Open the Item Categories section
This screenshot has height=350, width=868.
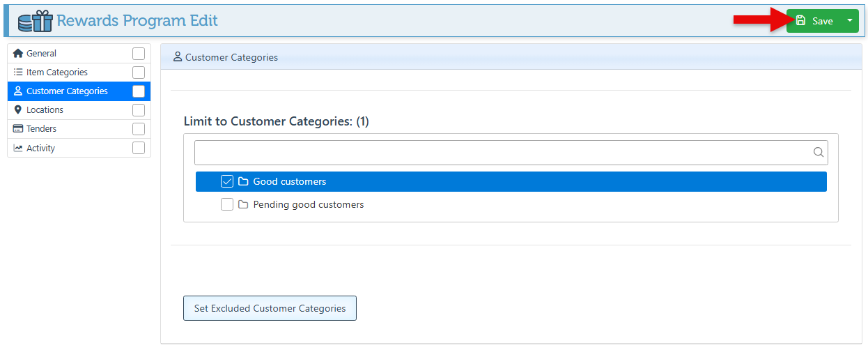pos(57,73)
